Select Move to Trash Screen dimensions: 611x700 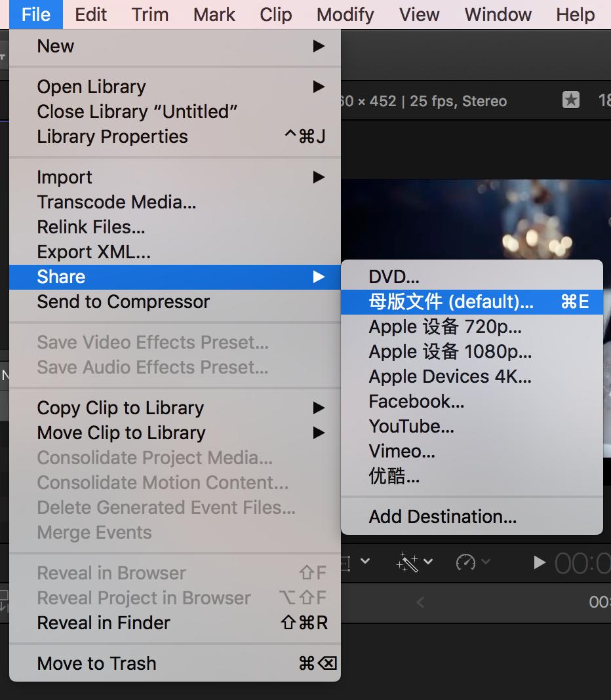pyautogui.click(x=174, y=663)
